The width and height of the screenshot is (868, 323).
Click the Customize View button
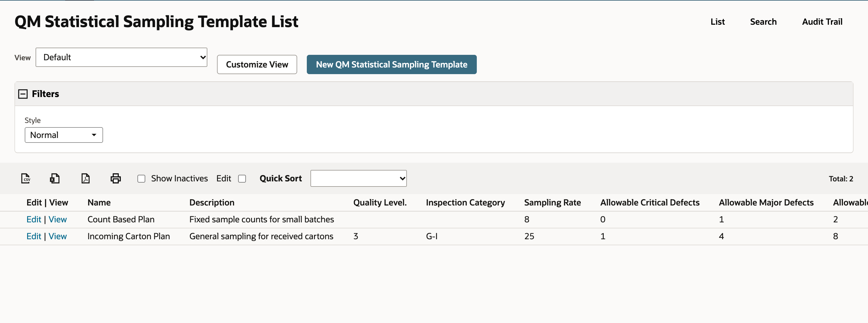pos(257,64)
